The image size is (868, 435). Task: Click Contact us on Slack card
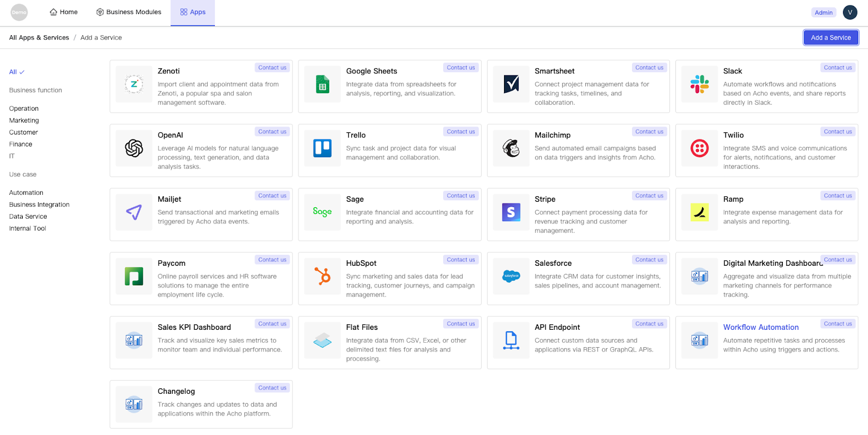838,68
